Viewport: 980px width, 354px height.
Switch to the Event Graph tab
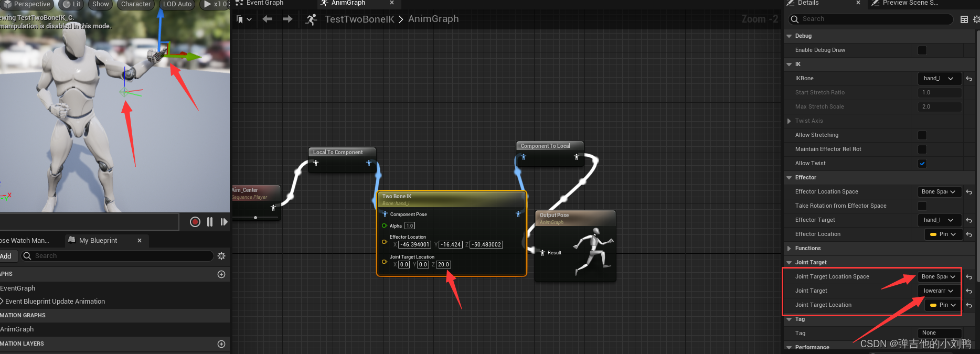pos(264,3)
